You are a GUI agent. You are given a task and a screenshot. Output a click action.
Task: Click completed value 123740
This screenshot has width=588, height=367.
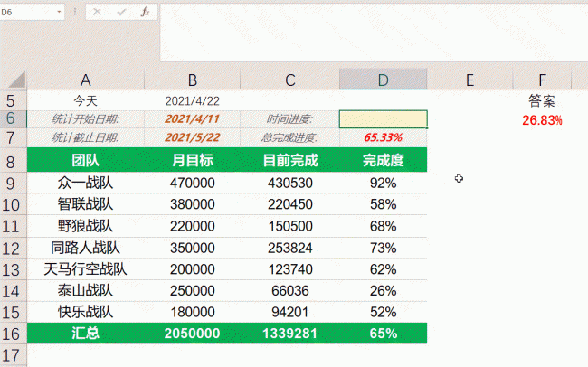tap(289, 269)
